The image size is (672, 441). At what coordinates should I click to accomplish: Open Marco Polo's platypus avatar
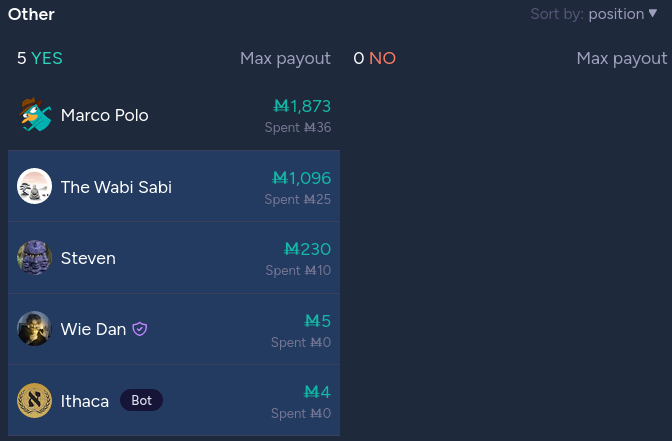34,114
